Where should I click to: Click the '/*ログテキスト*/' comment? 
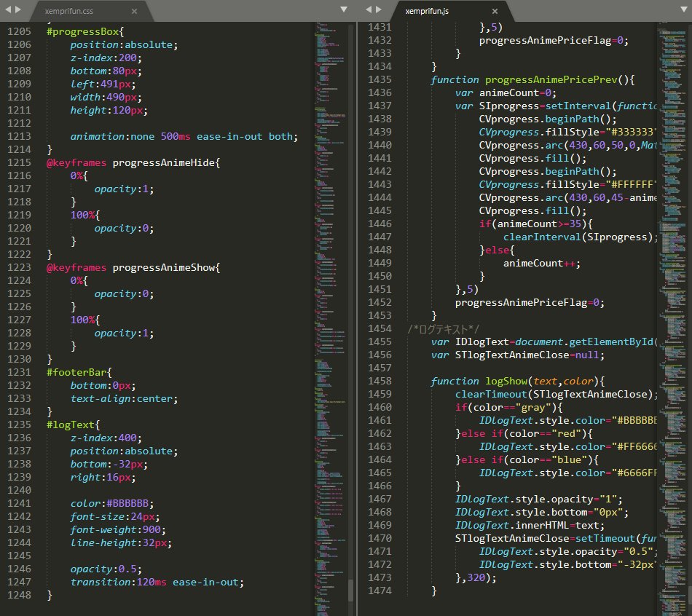443,329
